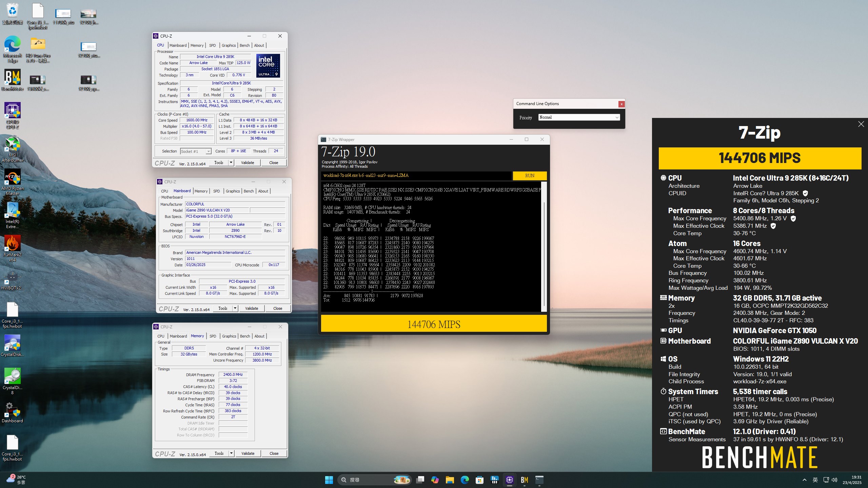
Task: Launch FurMark2 x64 desktop icon
Action: point(13,249)
